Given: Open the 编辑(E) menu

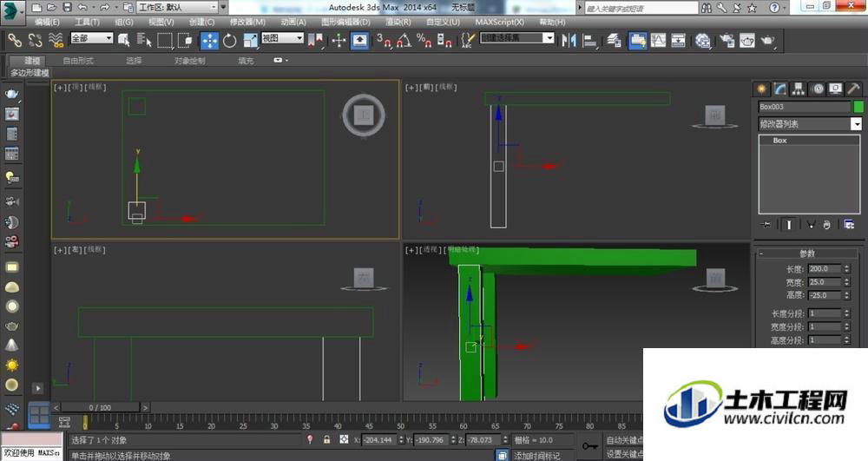Looking at the screenshot, I should click(47, 22).
